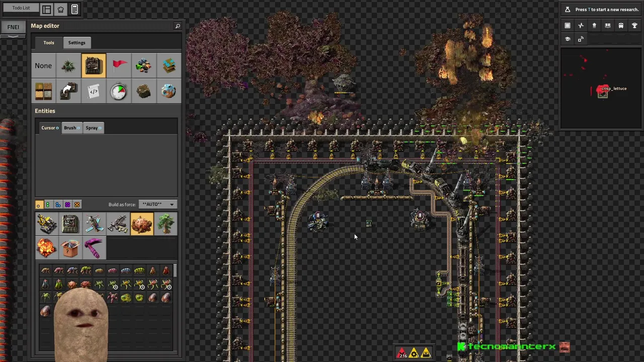644x362 pixels.
Task: Click the minimap view
Action: 601,88
